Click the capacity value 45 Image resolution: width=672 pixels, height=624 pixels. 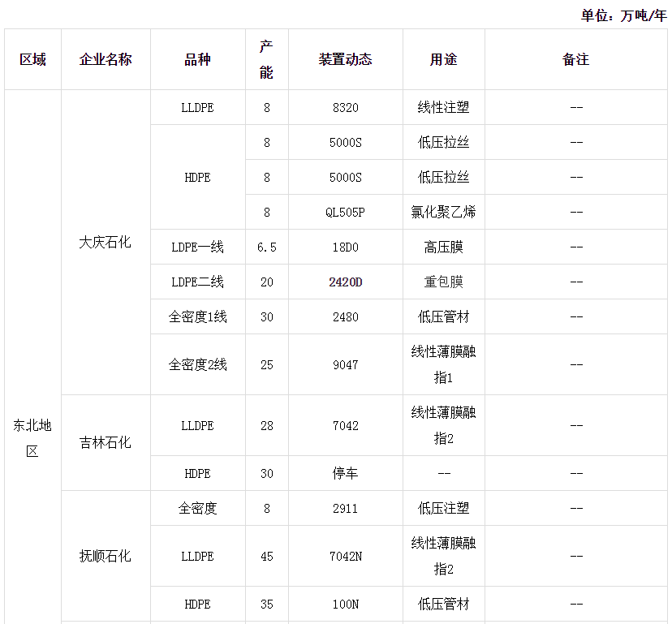point(266,557)
